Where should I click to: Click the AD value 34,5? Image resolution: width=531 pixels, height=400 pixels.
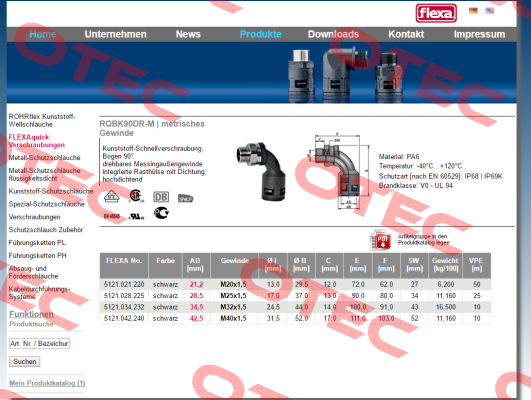point(196,307)
